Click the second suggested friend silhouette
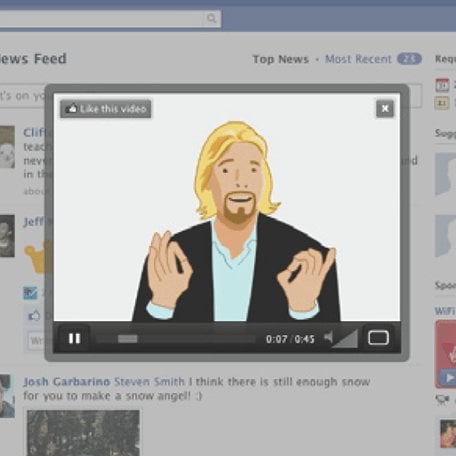Screen dimensions: 456x456 [445, 236]
